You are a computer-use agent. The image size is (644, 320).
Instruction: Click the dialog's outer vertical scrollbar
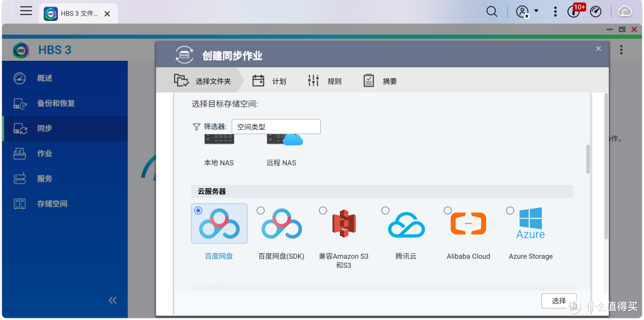point(606,166)
